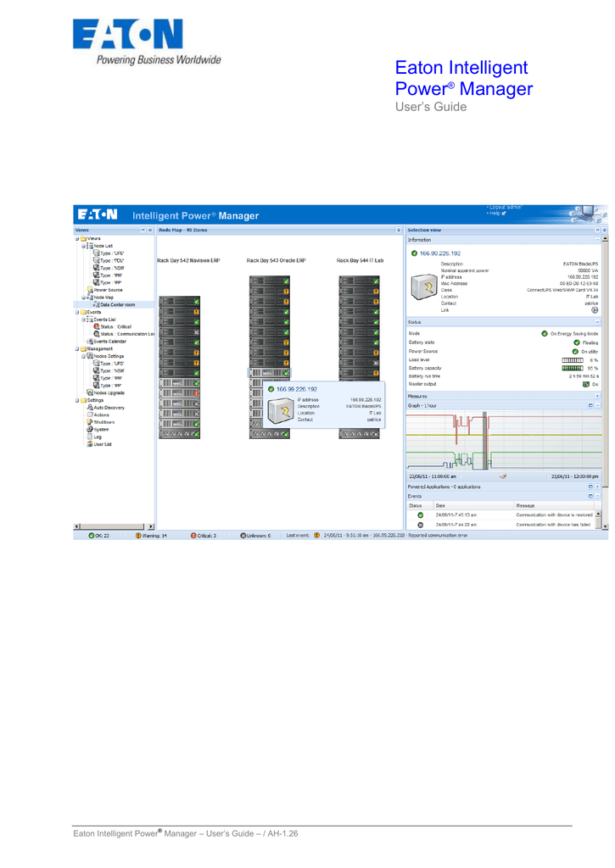Collapse the Views folder
The height and width of the screenshot is (868, 615).
point(77,238)
